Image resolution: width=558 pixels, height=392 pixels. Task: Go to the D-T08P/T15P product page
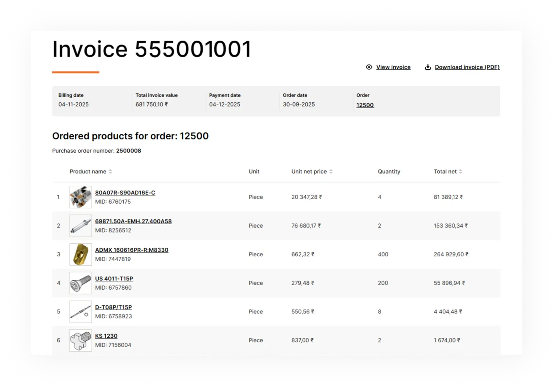(114, 307)
